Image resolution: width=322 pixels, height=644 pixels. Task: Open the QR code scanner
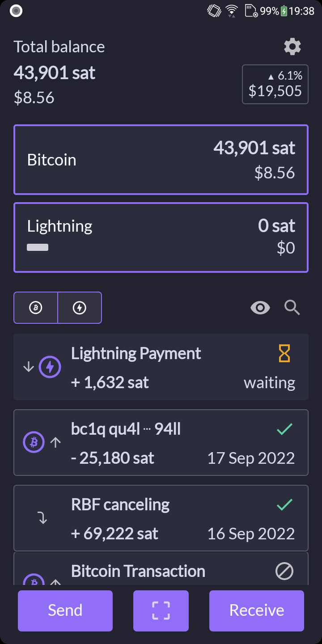coord(161,610)
